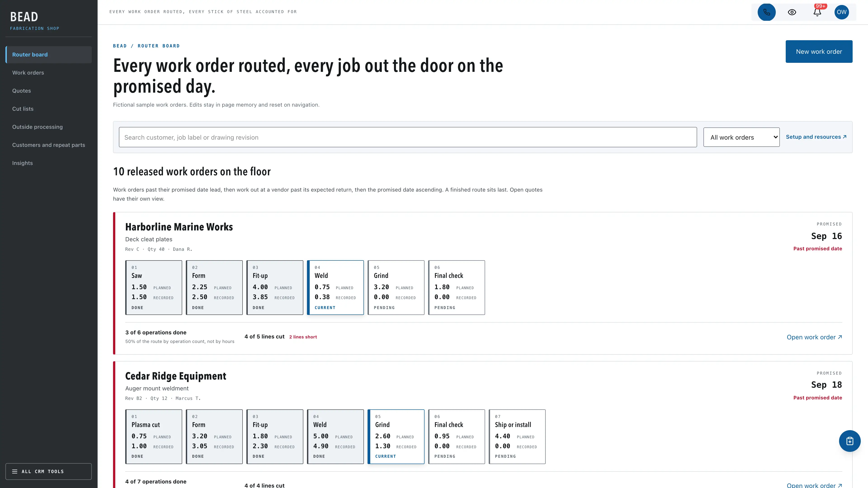Viewport: 868px width, 488px height.
Task: Select Router board in sidebar
Action: (x=49, y=54)
